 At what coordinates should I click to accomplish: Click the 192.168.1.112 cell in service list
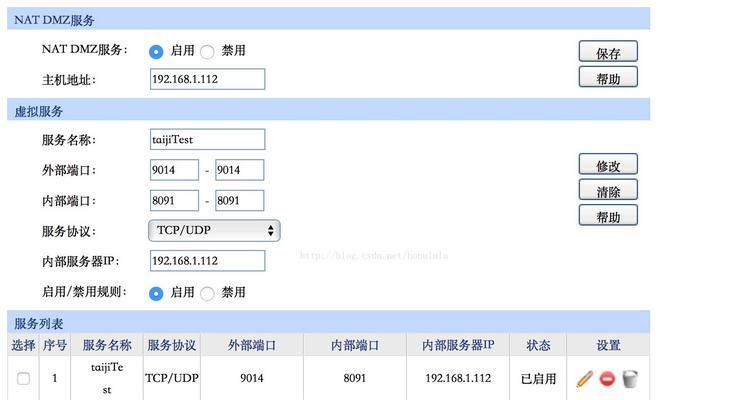pyautogui.click(x=458, y=378)
